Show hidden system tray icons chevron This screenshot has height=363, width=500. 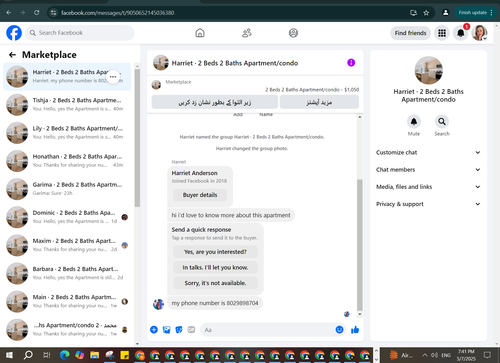click(425, 355)
